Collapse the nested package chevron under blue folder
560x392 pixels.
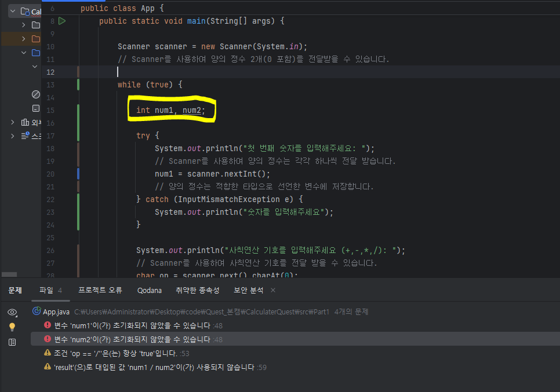pyautogui.click(x=35, y=67)
